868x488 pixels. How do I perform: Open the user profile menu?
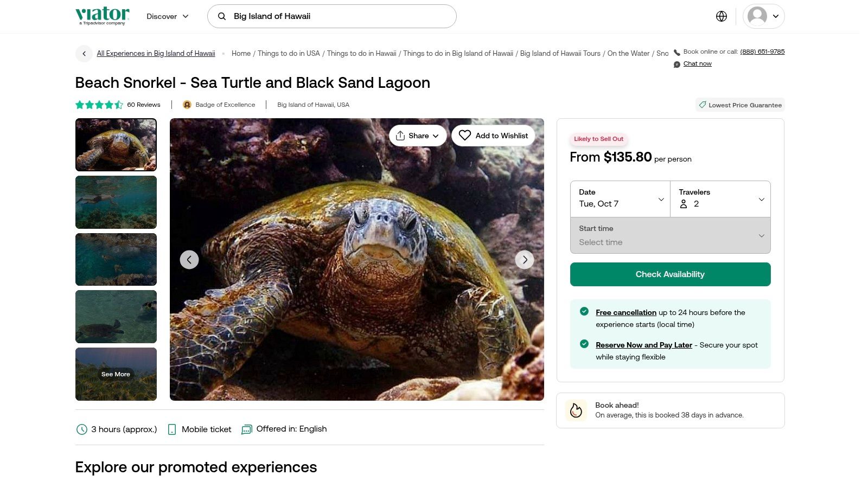point(763,16)
